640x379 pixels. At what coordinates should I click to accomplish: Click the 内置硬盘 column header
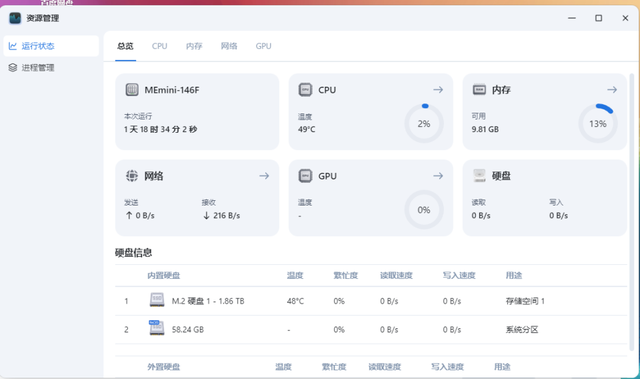(x=164, y=275)
